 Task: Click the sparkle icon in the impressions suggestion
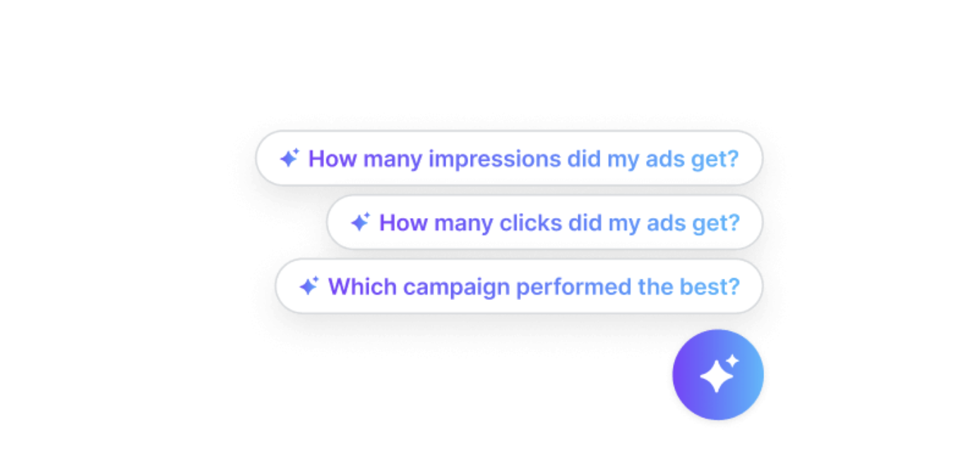click(290, 159)
